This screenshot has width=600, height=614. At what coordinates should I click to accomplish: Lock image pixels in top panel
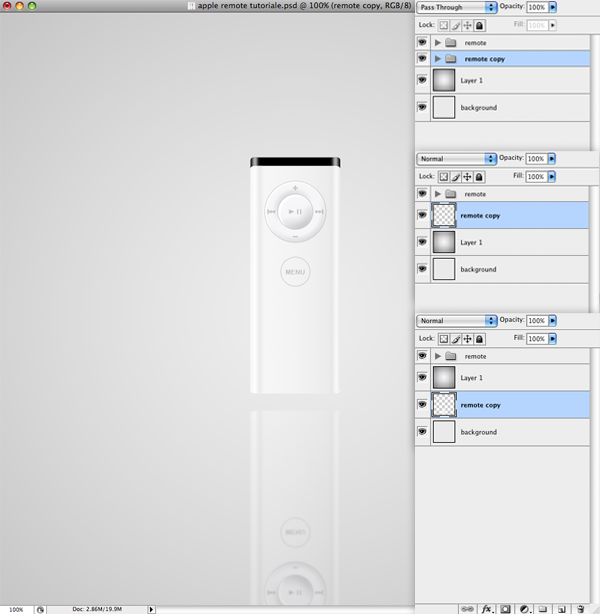click(x=455, y=25)
